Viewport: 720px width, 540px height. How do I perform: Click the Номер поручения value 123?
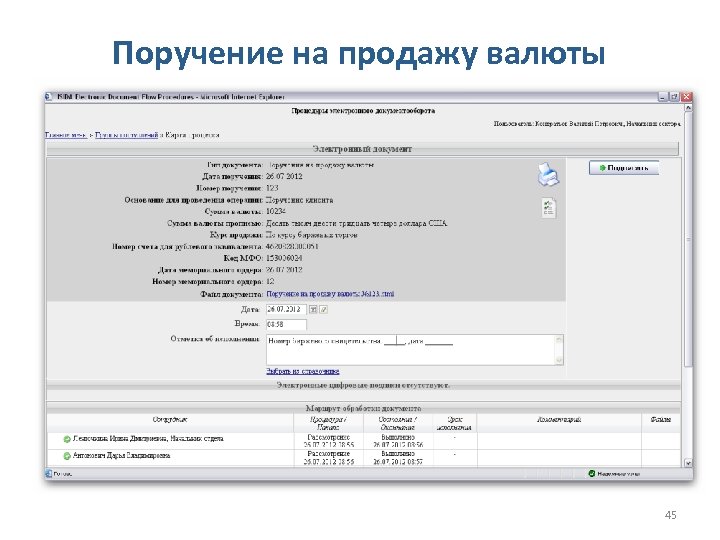point(272,188)
